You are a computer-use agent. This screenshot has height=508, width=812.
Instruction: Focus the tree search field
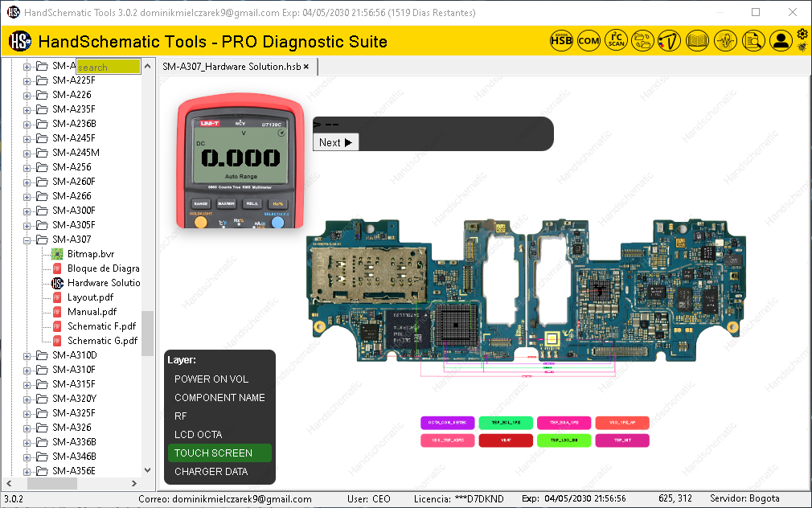109,66
